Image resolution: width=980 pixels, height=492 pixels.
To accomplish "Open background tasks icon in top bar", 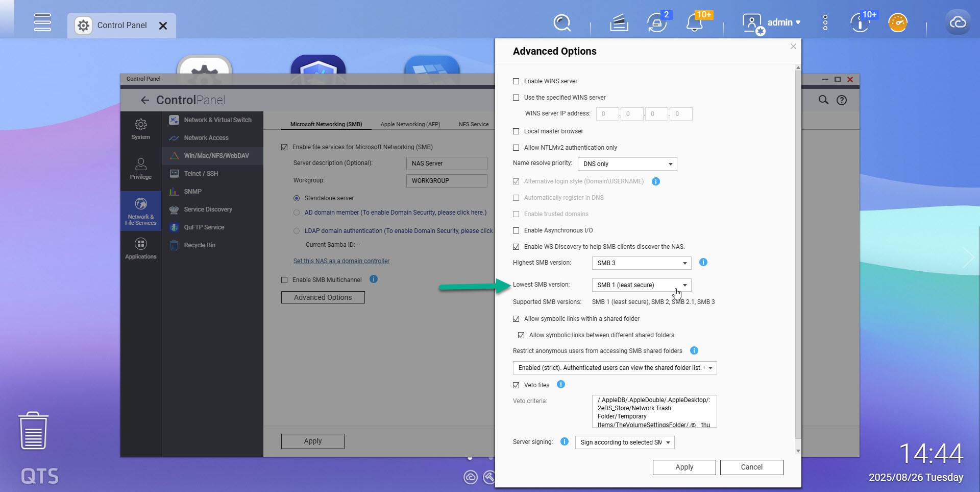I will 619,23.
